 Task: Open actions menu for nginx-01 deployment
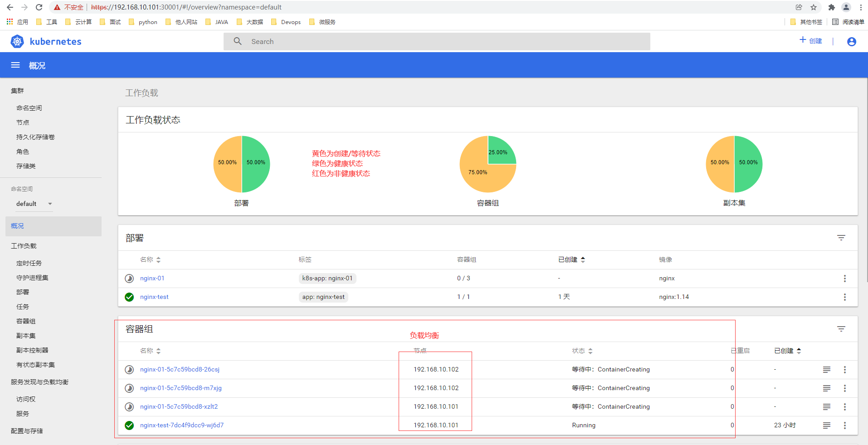[845, 279]
